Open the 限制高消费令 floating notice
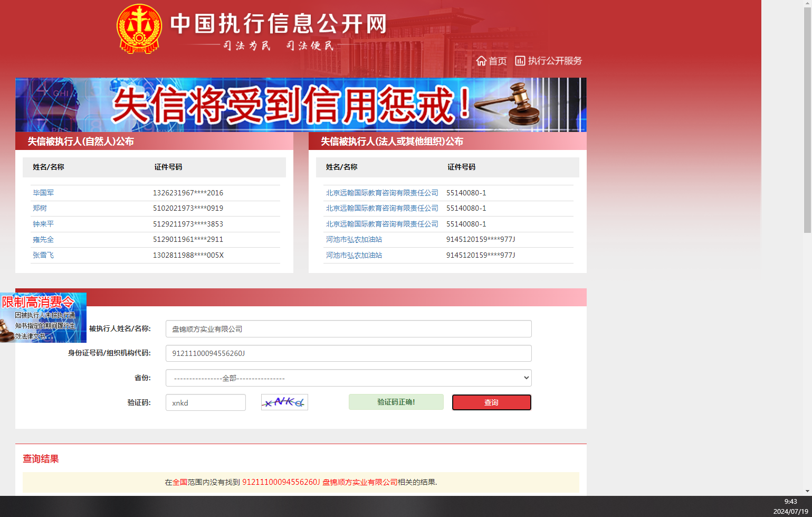 point(43,317)
